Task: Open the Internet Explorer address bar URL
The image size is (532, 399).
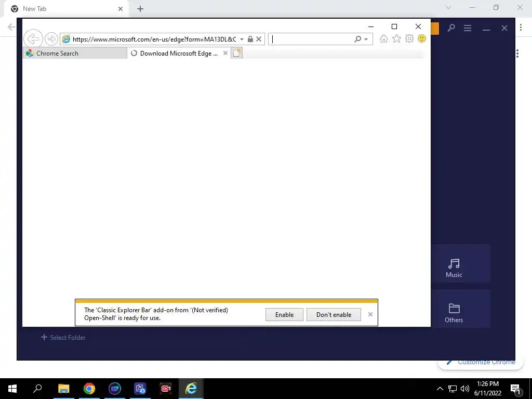Action: coord(154,39)
